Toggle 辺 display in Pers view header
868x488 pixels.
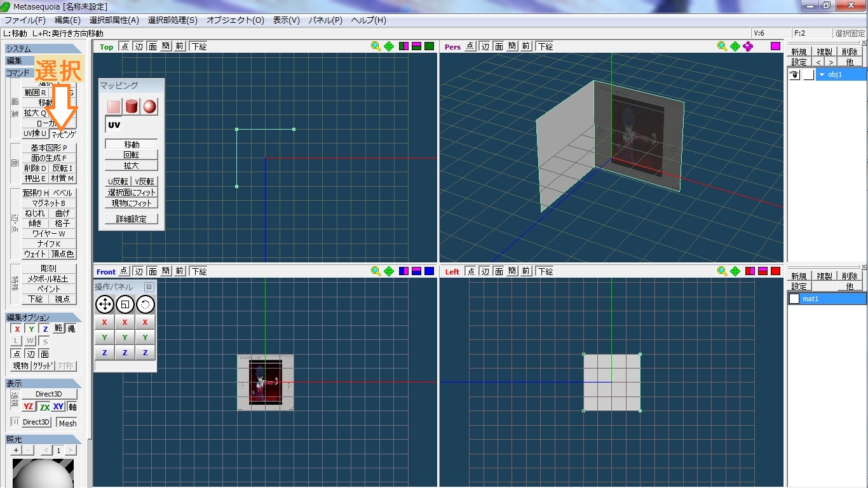coord(485,46)
